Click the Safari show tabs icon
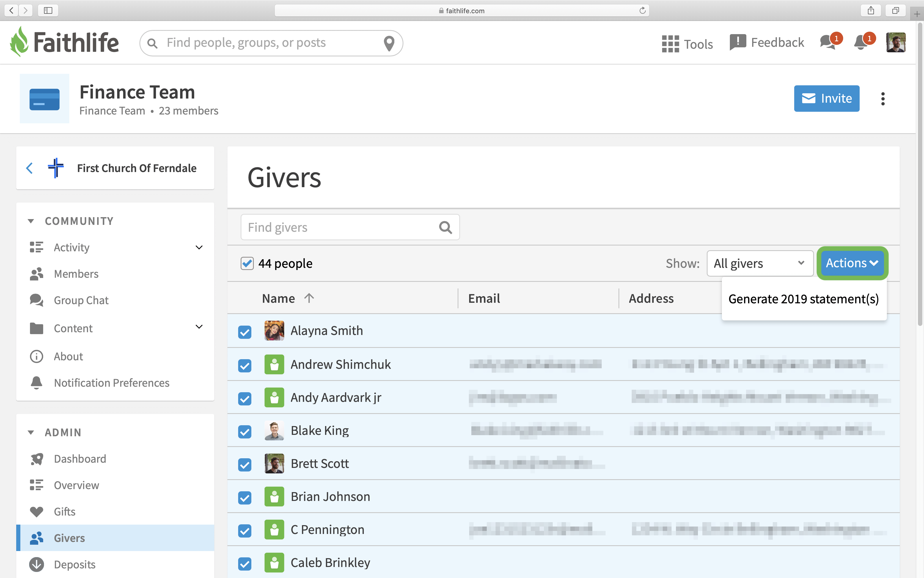 (x=895, y=10)
